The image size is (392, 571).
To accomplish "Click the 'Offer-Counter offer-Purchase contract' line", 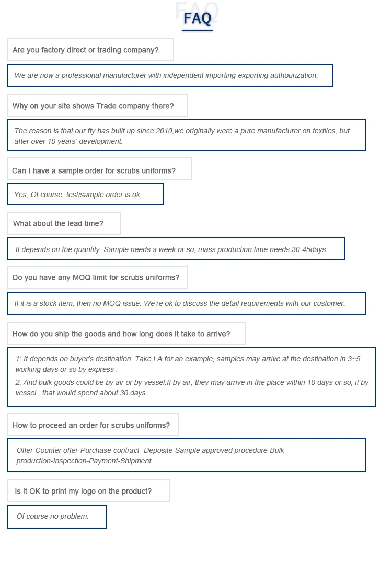I will click(x=151, y=450).
